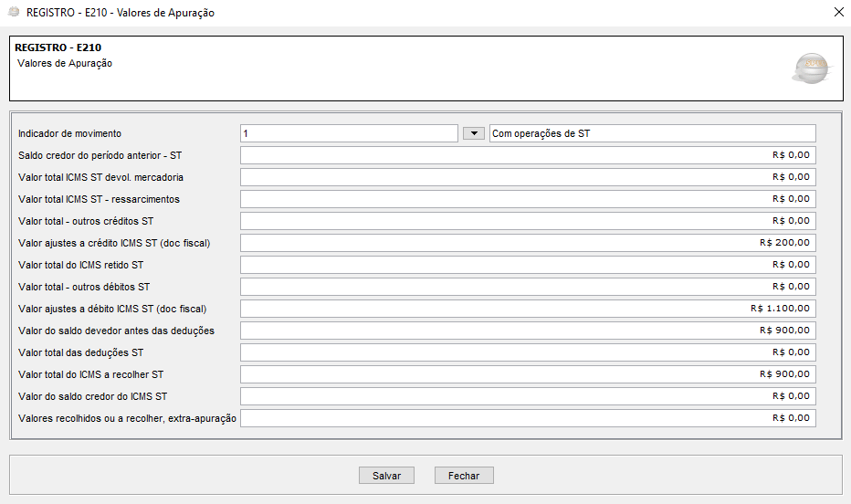Screen dimensions: 851x504
Task: Click the Salvar button
Action: [x=386, y=476]
